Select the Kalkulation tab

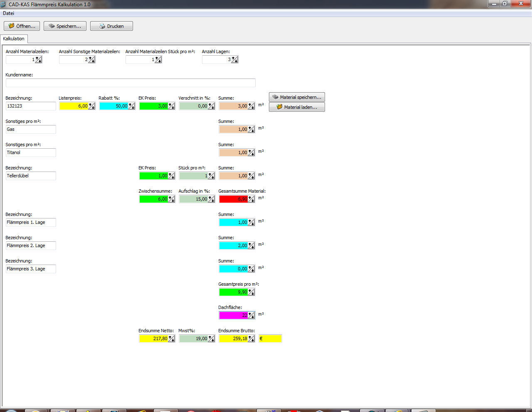click(x=14, y=39)
